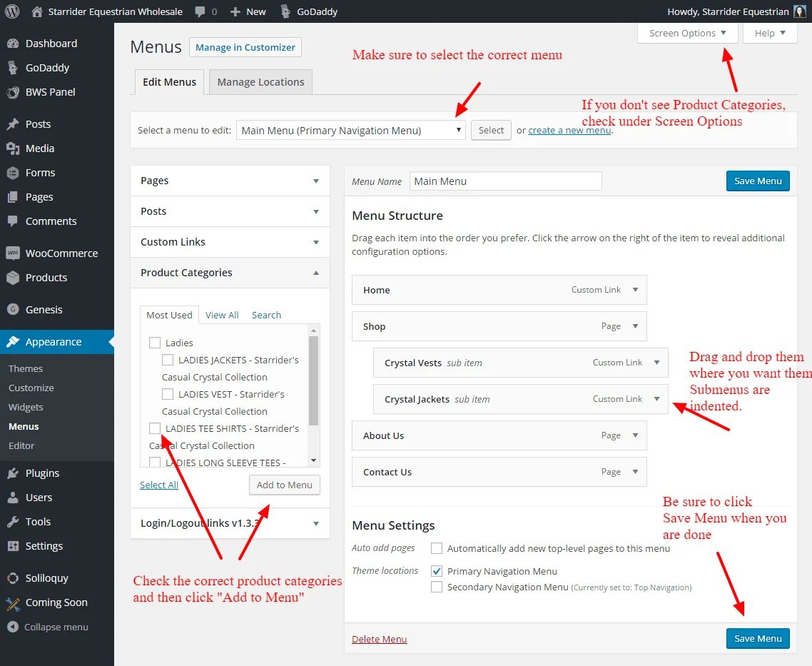Expand the Shop menu item options
The height and width of the screenshot is (666, 812).
pos(635,326)
